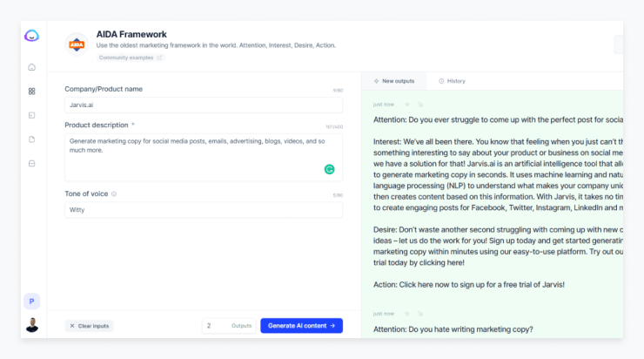The image size is (644, 359).
Task: Open the recipes icon in sidebar
Action: coord(31,116)
